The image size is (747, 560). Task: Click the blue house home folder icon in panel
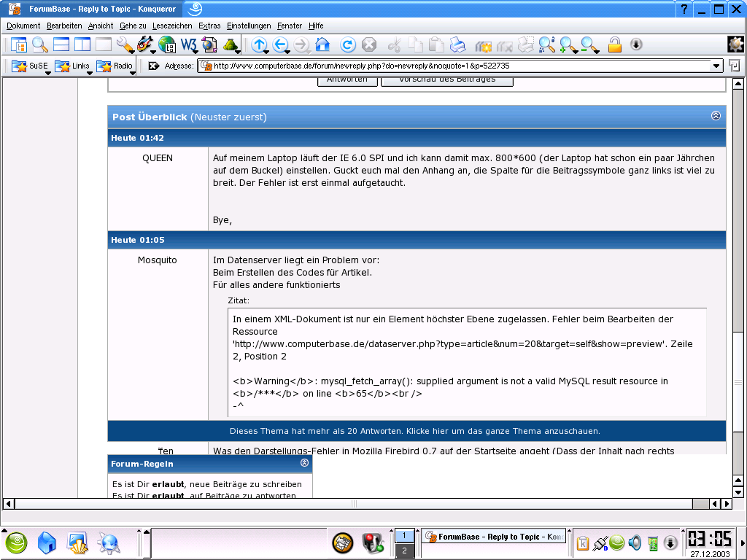(47, 542)
